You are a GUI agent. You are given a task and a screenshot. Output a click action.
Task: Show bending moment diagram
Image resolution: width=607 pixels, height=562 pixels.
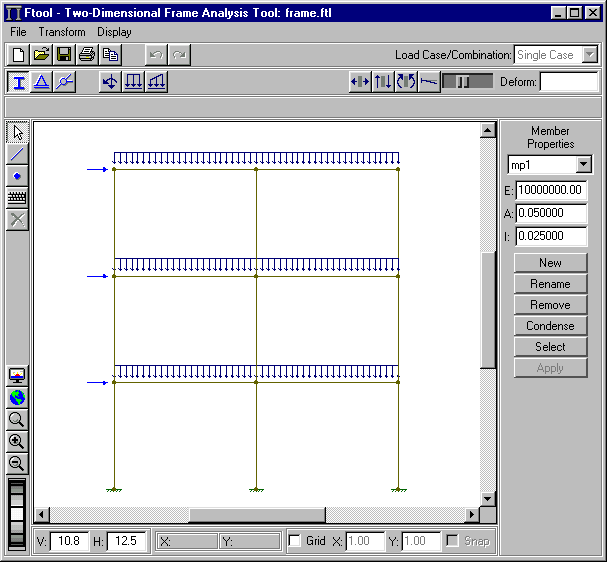click(x=406, y=82)
